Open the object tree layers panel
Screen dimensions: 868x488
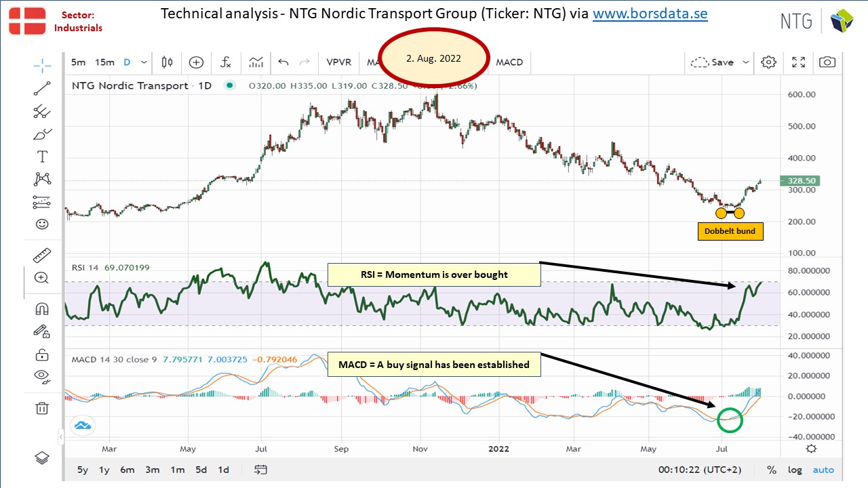coord(42,457)
